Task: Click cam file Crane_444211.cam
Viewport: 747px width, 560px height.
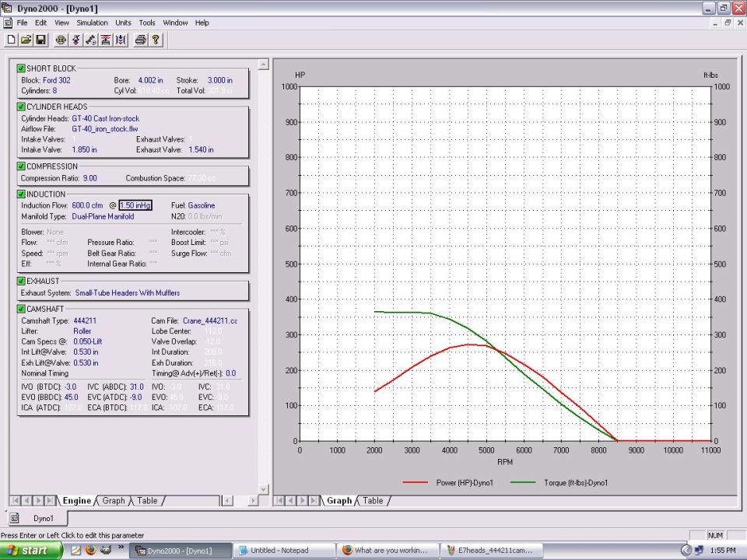Action: pos(210,320)
